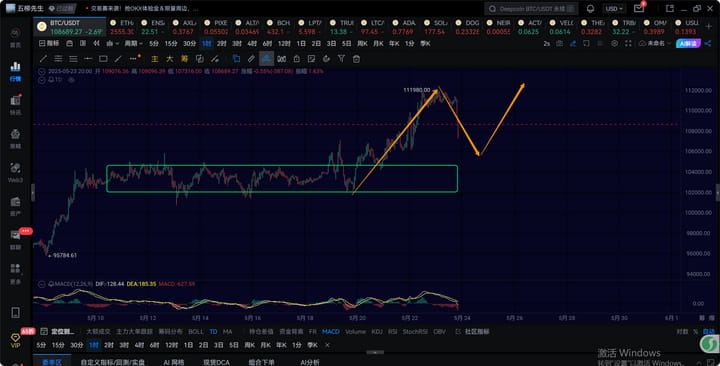Click the ruler measurement tool
This screenshot has width=720, height=366.
(251, 59)
